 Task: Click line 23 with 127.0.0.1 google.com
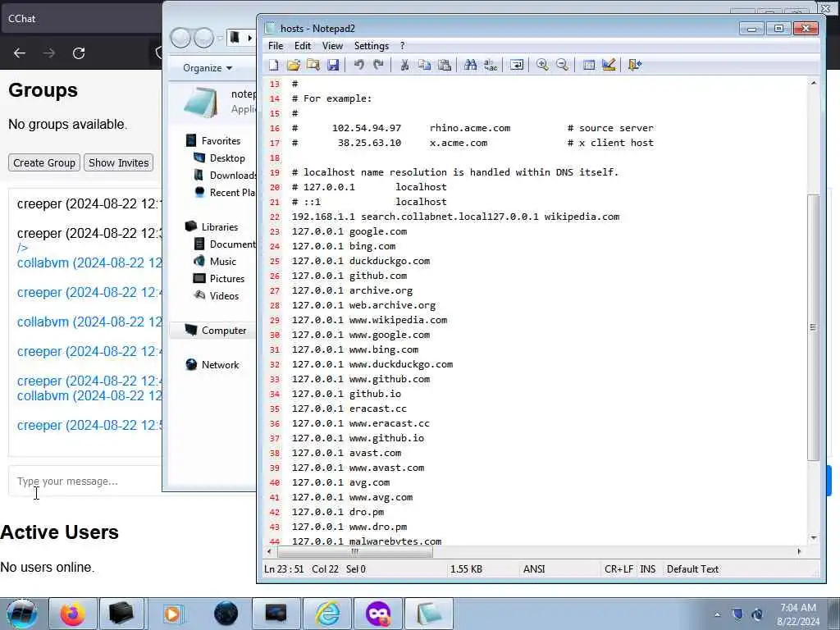click(349, 231)
